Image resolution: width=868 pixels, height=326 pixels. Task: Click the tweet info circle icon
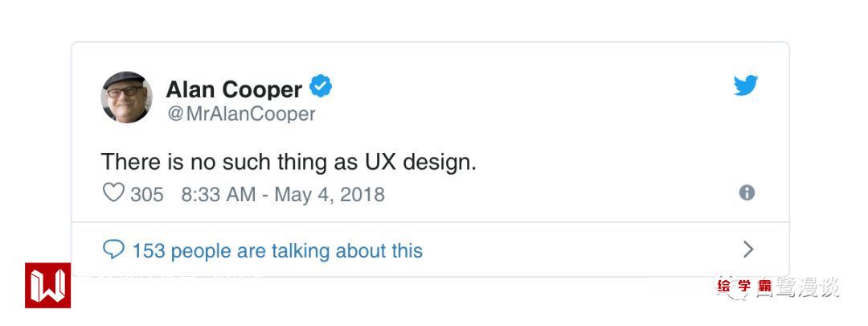(x=747, y=193)
